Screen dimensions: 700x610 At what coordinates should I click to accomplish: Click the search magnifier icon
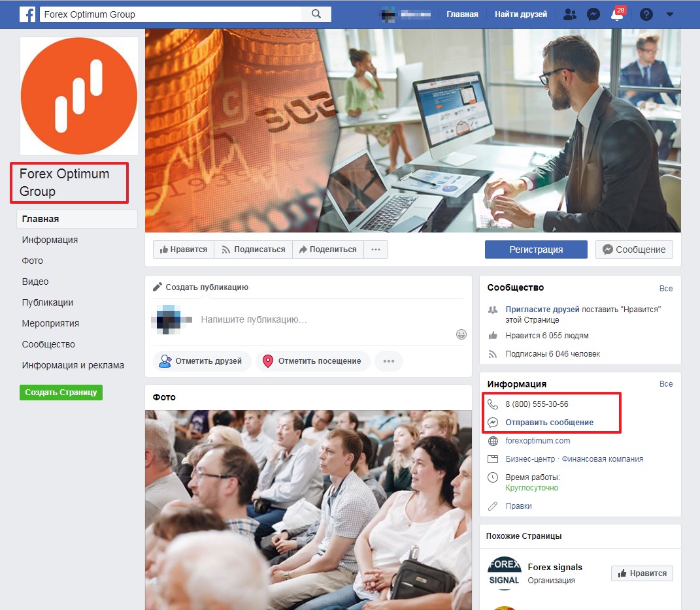(x=316, y=14)
